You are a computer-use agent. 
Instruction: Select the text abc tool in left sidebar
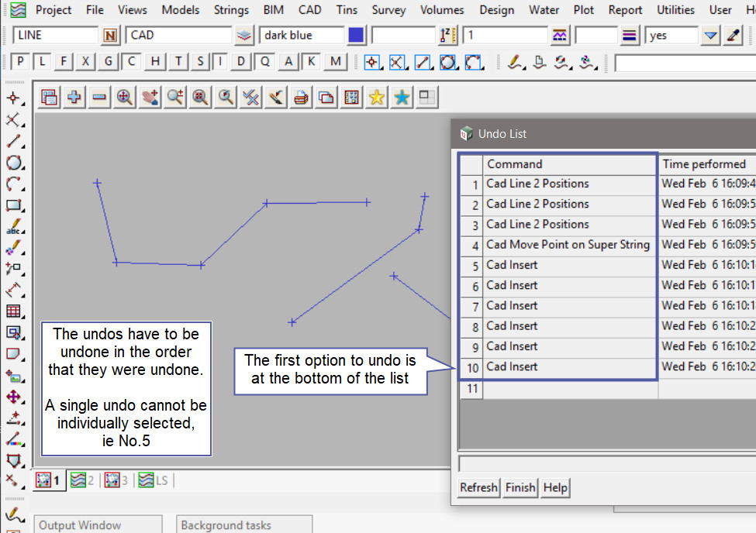(x=14, y=226)
